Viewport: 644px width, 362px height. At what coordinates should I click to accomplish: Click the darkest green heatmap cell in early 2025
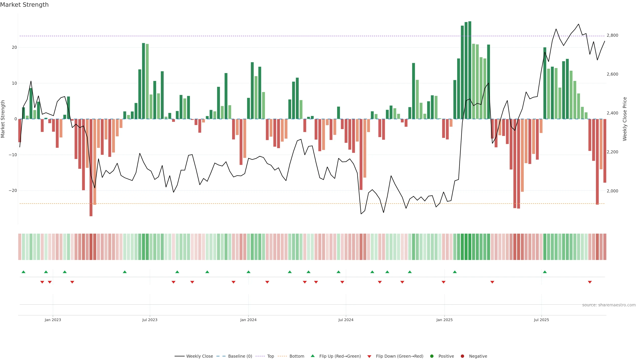click(470, 247)
